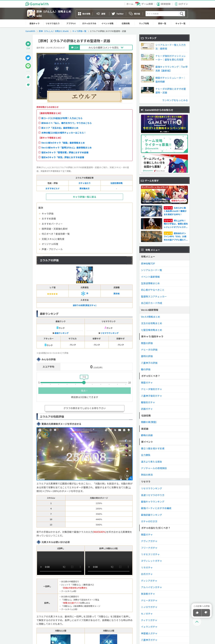Open the キャラ一覧 nav tab
This screenshot has height=644, width=215.
point(181,24)
